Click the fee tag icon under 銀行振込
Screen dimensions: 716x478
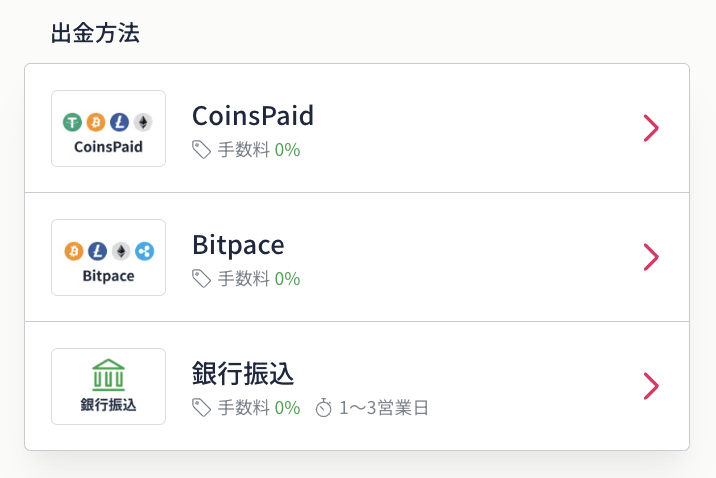point(201,408)
